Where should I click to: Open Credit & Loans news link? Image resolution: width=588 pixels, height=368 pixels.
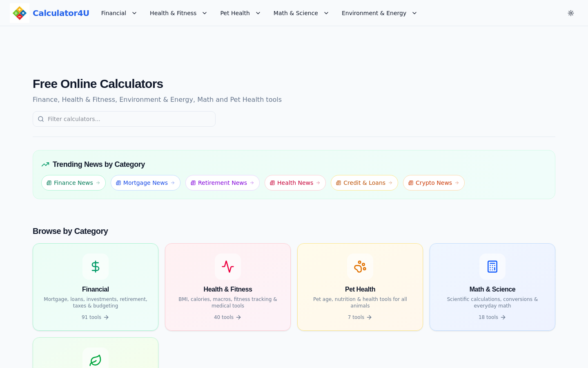point(364,183)
